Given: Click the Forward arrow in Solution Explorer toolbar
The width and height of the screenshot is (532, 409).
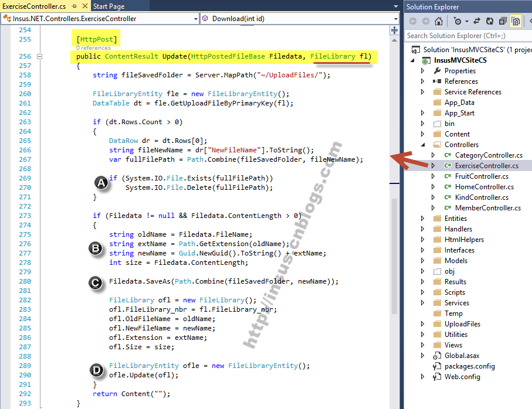Looking at the screenshot, I should (425, 21).
